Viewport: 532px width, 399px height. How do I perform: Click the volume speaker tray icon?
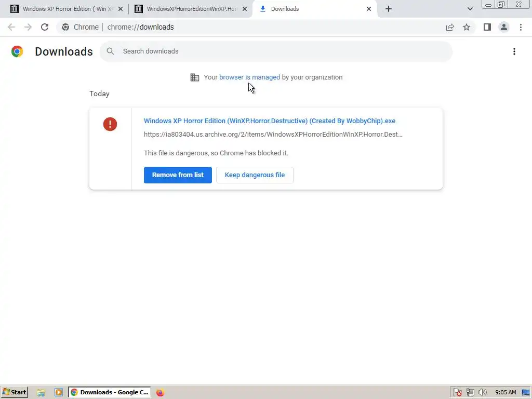[x=482, y=393]
